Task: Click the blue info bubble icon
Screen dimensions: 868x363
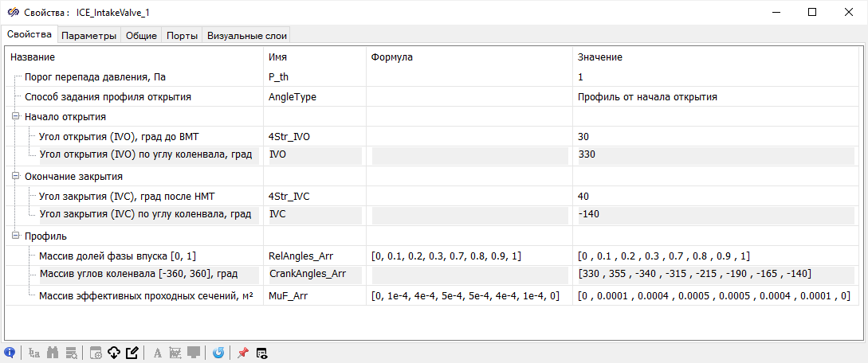Action: point(10,352)
